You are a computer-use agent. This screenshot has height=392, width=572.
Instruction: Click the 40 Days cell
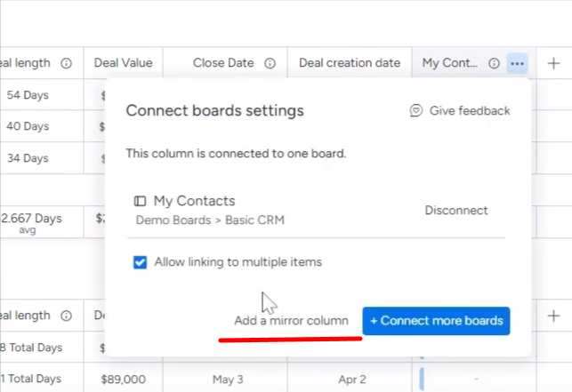28,126
